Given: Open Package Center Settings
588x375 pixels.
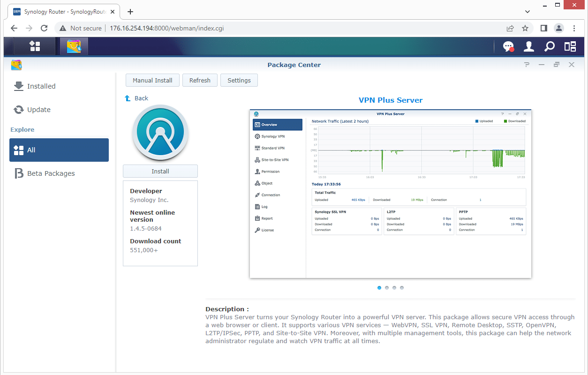Looking at the screenshot, I should (x=239, y=80).
